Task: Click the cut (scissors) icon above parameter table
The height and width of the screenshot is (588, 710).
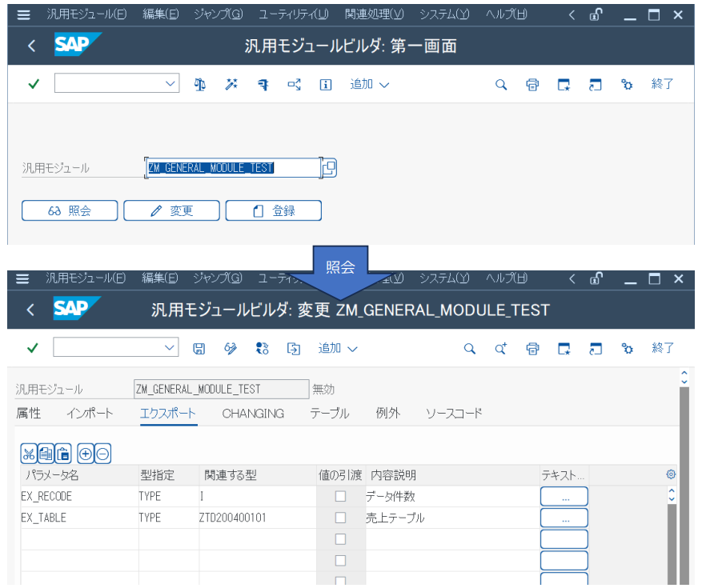Action: pos(29,454)
